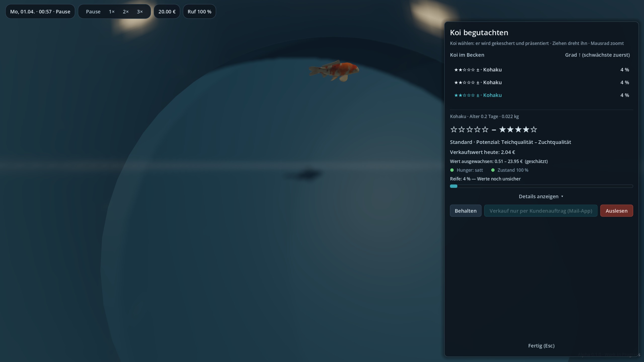
Task: Set game speed to 2×
Action: pos(126,12)
